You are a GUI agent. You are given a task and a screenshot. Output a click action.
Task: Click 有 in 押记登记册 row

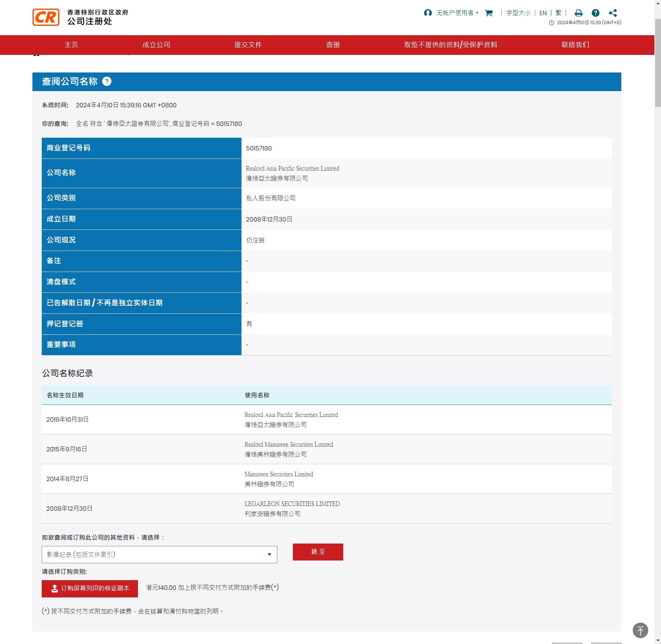[x=249, y=324]
